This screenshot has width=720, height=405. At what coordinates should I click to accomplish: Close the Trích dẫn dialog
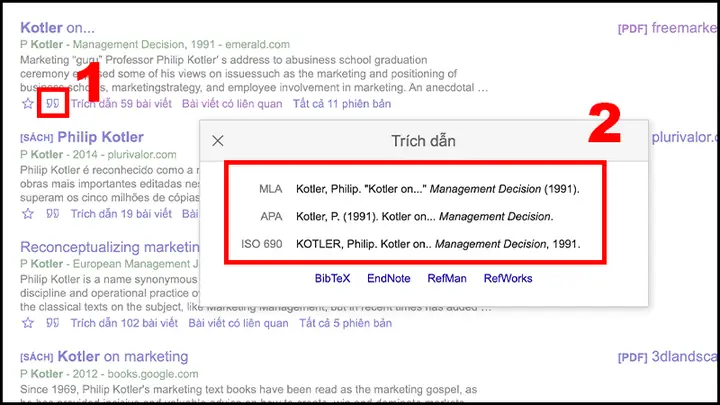pos(218,141)
